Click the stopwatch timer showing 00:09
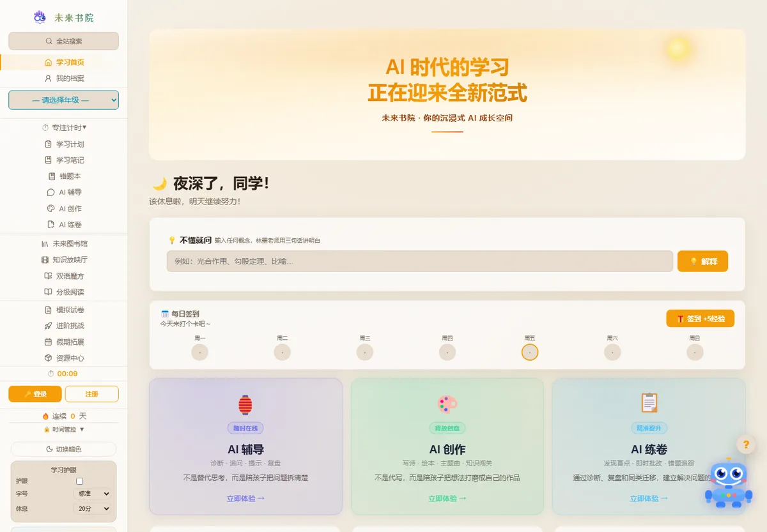The image size is (767, 532). pos(63,374)
